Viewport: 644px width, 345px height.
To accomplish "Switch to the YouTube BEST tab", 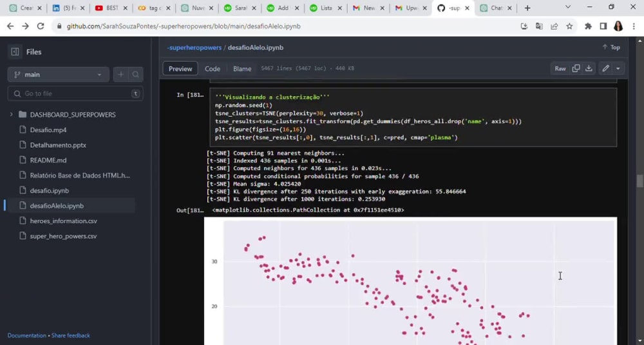I will (111, 8).
